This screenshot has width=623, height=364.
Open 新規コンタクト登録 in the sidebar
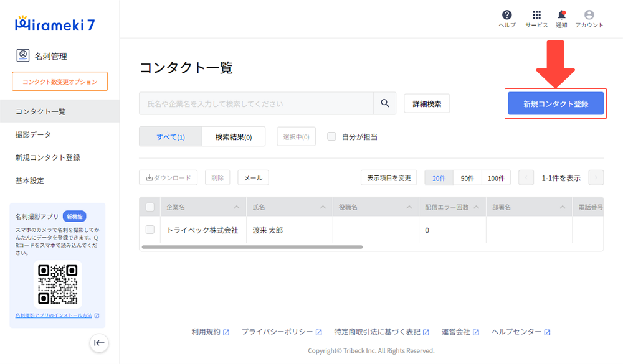point(60,157)
